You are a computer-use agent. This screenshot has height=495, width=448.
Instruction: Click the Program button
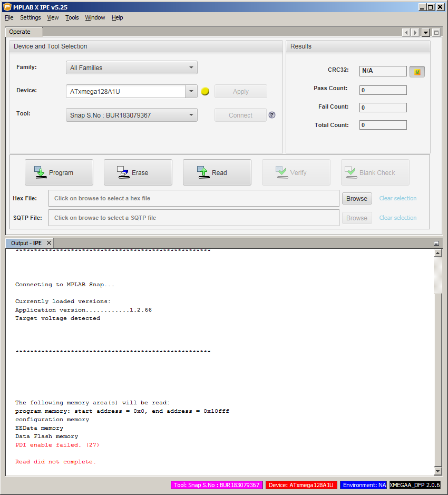(59, 172)
